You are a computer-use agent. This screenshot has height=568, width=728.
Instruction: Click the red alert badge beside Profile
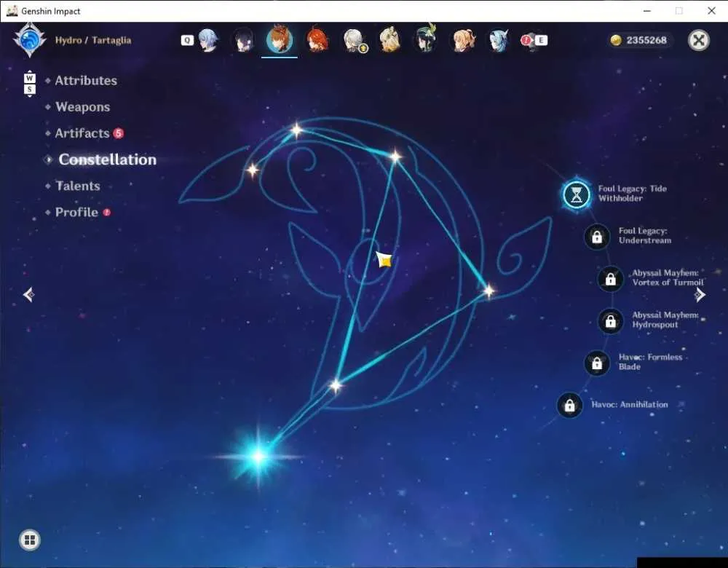pos(107,212)
